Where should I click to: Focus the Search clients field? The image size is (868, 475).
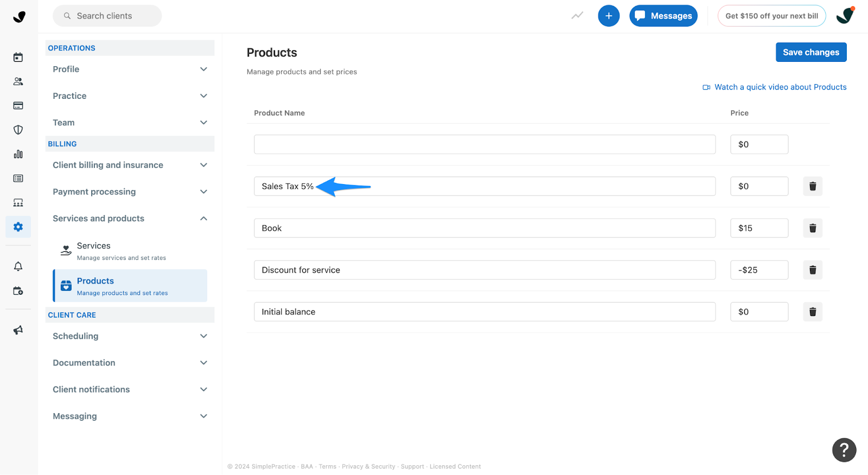pos(107,16)
